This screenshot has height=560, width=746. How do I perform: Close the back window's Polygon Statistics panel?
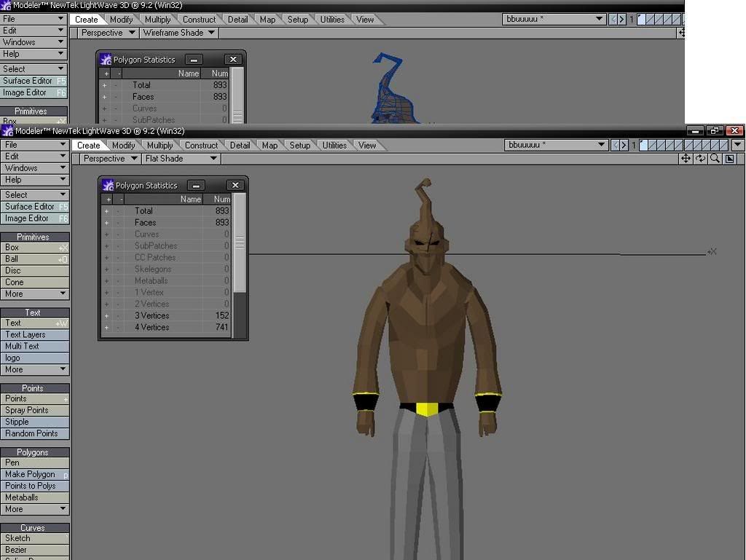click(x=233, y=60)
